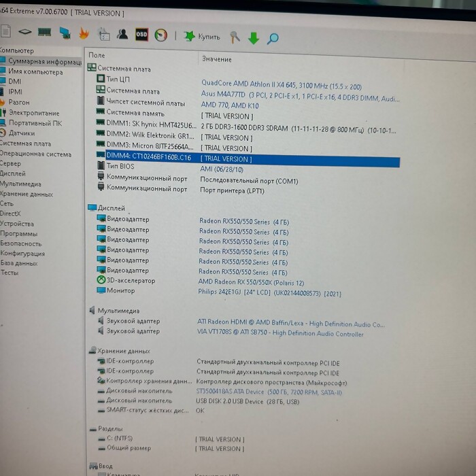Viewport: 476px width, 476px height.
Task: Open Системная плата sidebar category
Action: [x=26, y=143]
